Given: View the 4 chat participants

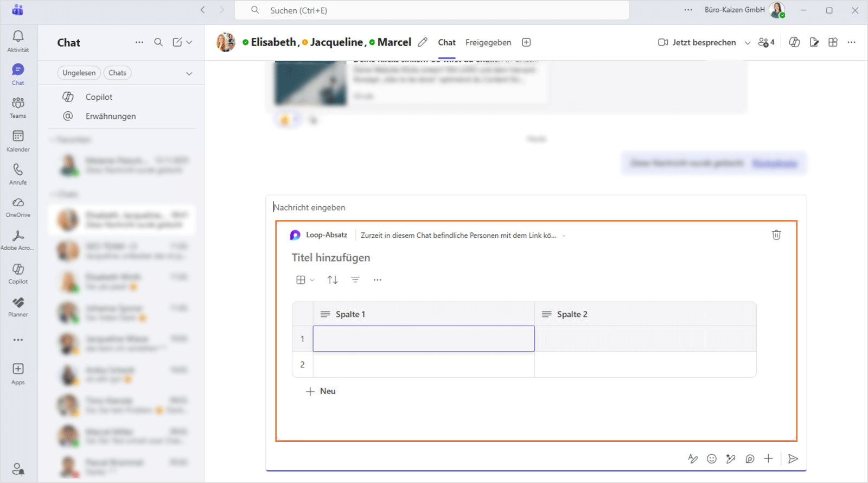Looking at the screenshot, I should pos(766,42).
